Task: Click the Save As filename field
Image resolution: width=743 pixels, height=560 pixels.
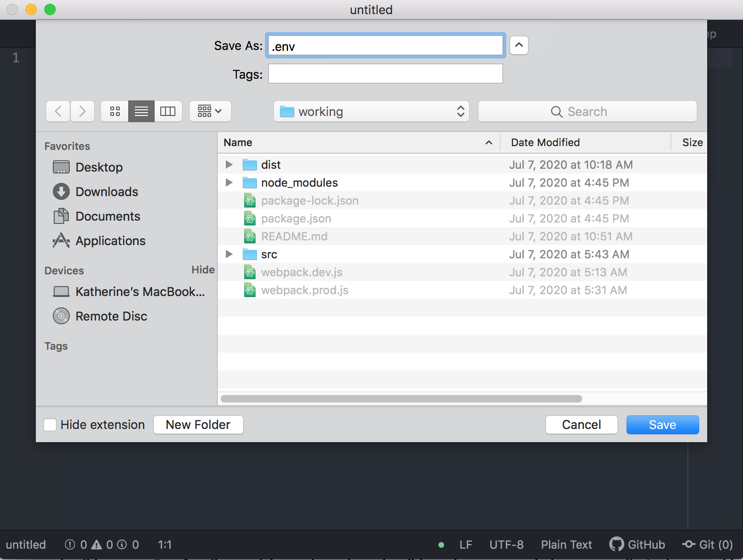Action: [386, 46]
